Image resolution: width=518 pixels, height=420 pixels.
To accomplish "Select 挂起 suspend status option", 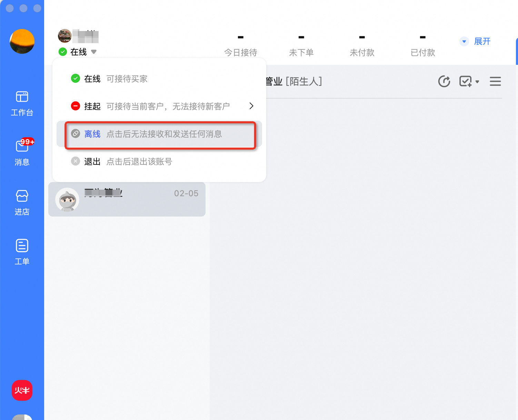I will pos(159,106).
